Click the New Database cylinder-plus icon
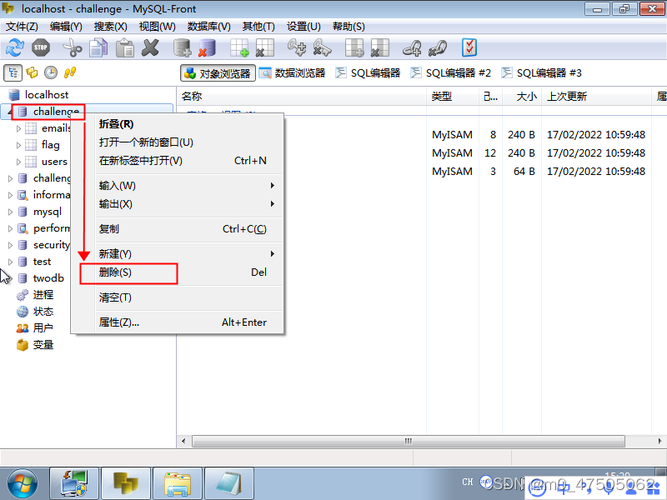The image size is (667, 500). tap(182, 48)
